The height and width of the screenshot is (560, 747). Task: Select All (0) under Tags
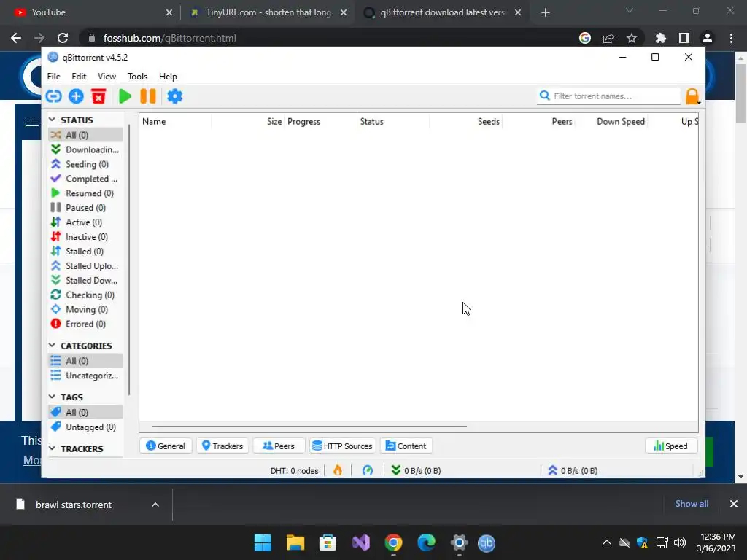[85, 413]
